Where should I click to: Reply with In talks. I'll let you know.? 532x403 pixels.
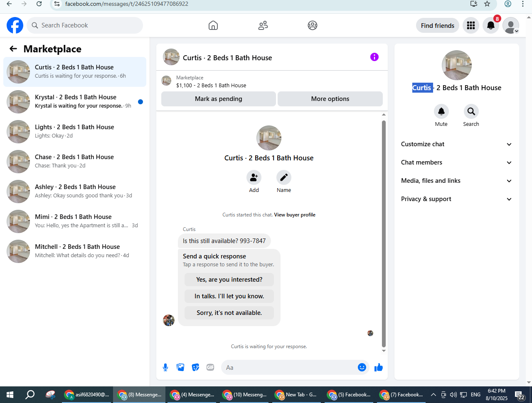(x=229, y=296)
